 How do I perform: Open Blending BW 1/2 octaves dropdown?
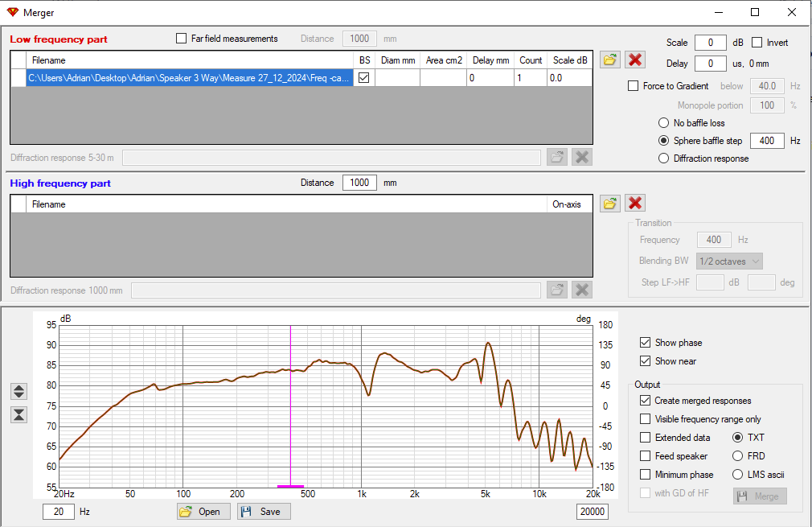coord(729,261)
